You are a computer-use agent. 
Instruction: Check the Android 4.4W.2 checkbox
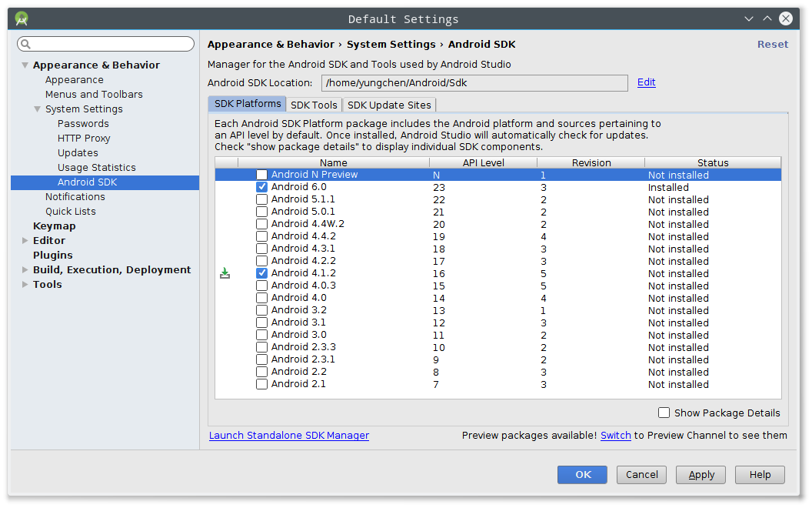click(261, 224)
